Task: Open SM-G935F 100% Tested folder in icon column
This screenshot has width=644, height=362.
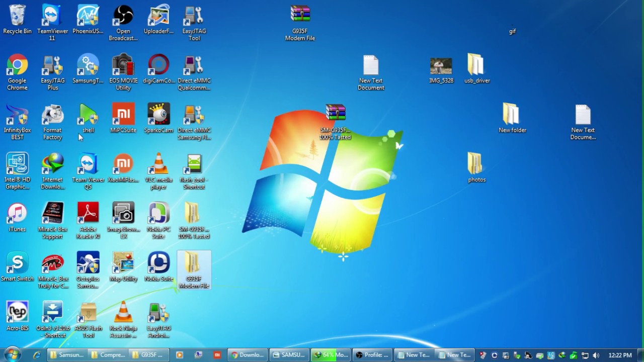Action: 194,221
